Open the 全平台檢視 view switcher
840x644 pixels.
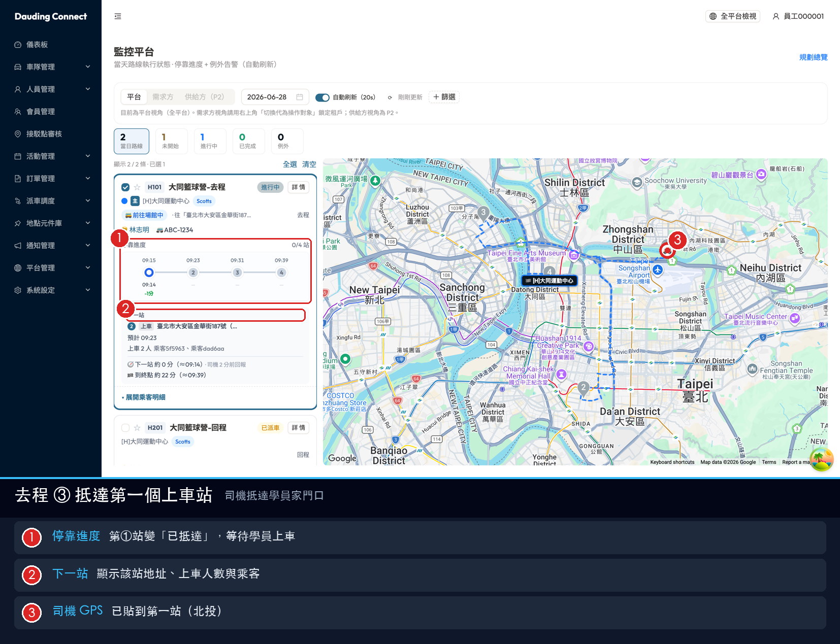733,16
